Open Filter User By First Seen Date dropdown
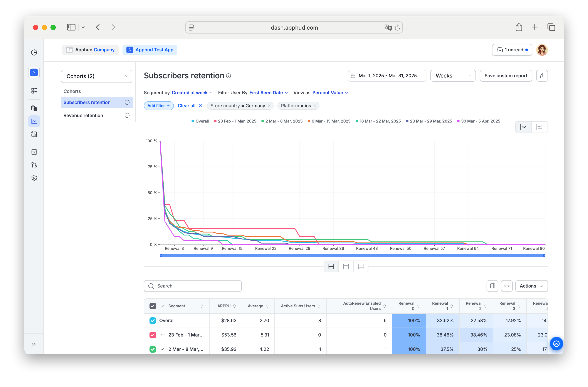Screen dimensions: 588x387 coord(269,93)
